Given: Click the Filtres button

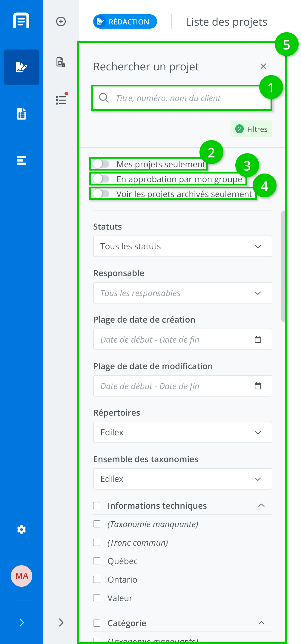Looking at the screenshot, I should 251,129.
